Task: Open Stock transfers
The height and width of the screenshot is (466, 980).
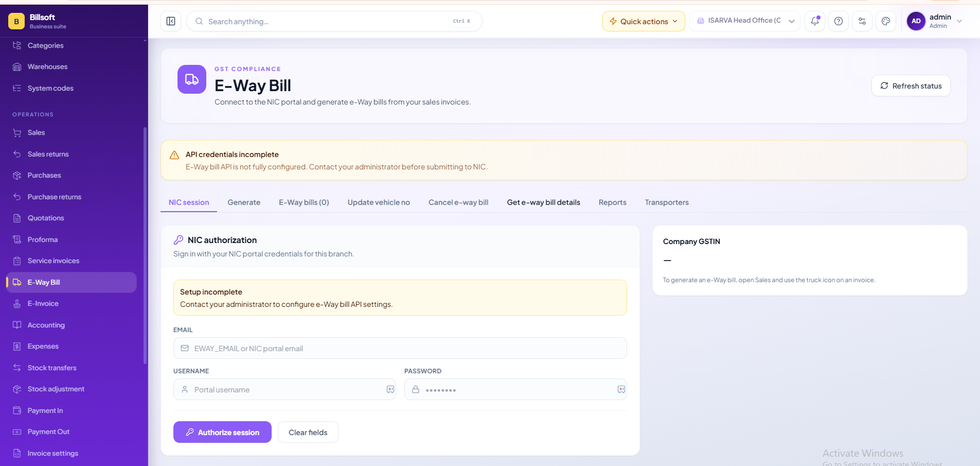Action: [x=71, y=368]
